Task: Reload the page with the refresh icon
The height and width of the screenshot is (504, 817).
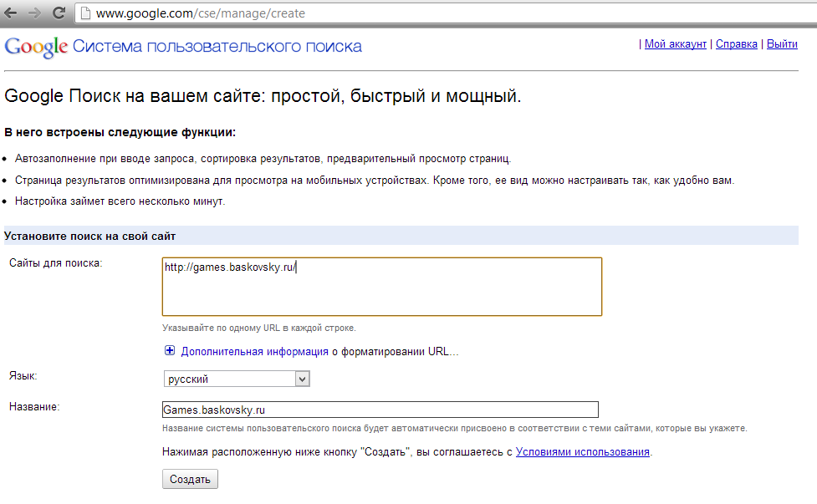Action: tap(59, 13)
